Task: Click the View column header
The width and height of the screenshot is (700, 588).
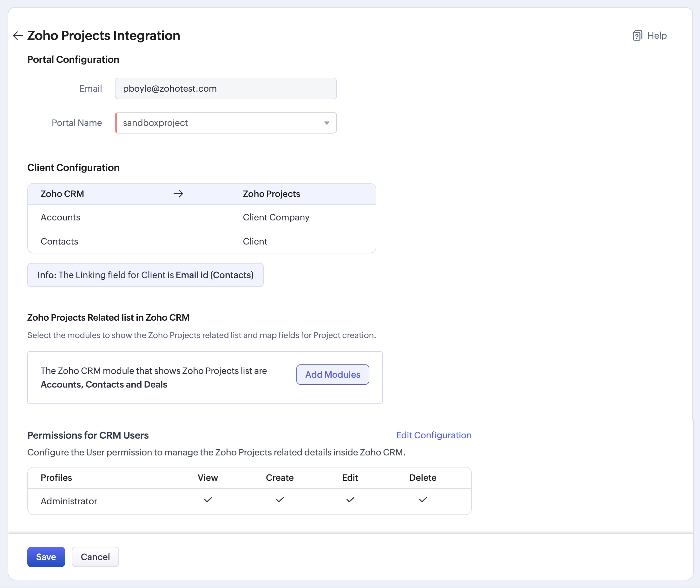Action: click(208, 478)
